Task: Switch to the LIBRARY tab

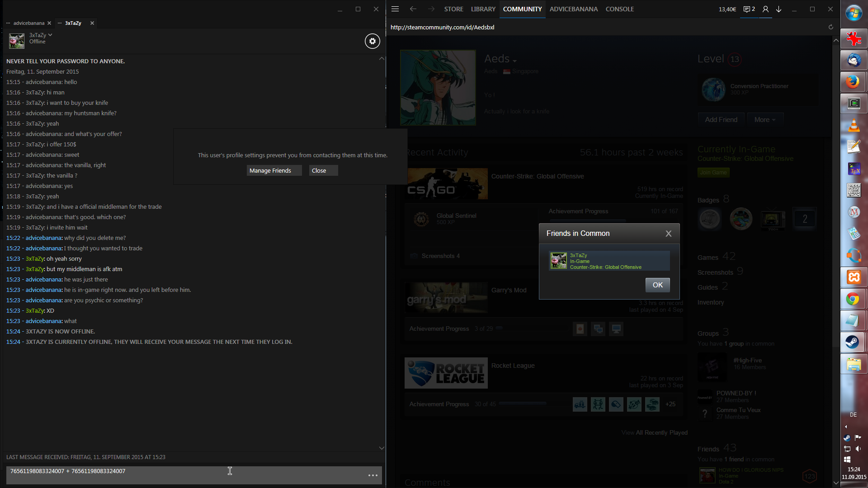Action: point(483,9)
